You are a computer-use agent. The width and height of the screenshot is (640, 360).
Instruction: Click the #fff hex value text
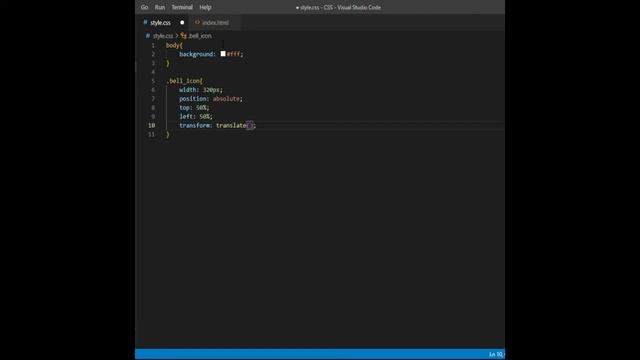point(233,54)
